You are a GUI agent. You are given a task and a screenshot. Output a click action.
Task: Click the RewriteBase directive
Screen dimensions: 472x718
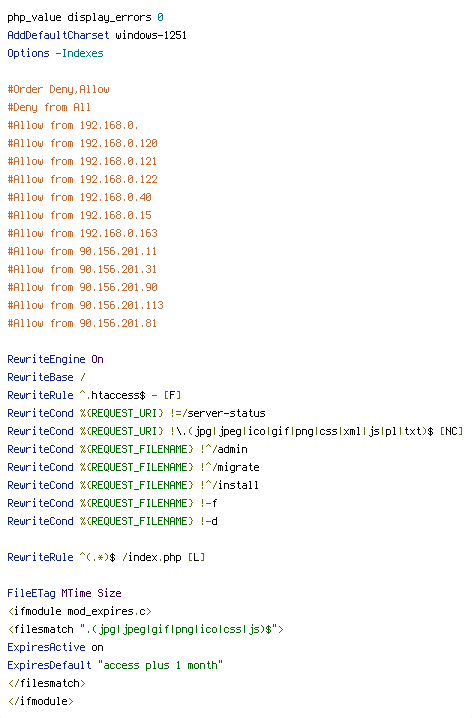point(46,377)
